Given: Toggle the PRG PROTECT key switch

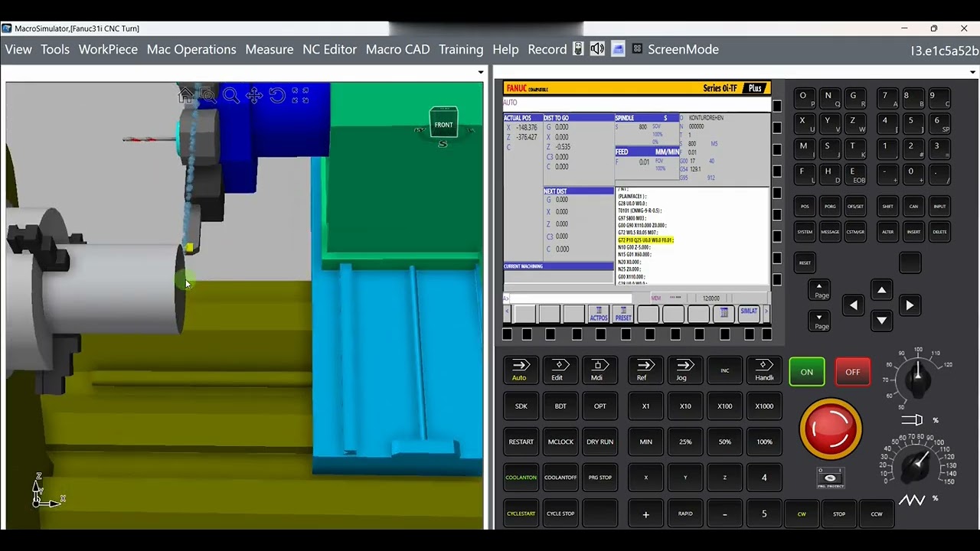Looking at the screenshot, I should pyautogui.click(x=831, y=478).
